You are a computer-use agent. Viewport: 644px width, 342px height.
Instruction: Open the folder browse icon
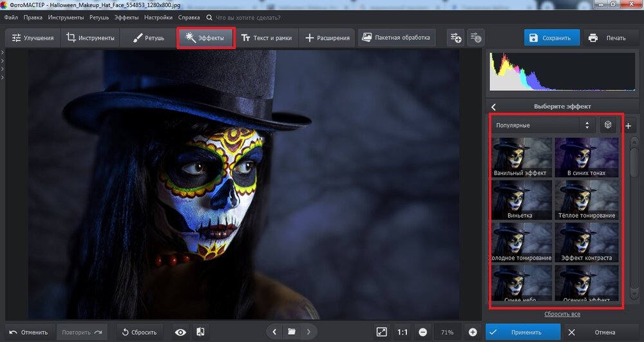tap(292, 332)
